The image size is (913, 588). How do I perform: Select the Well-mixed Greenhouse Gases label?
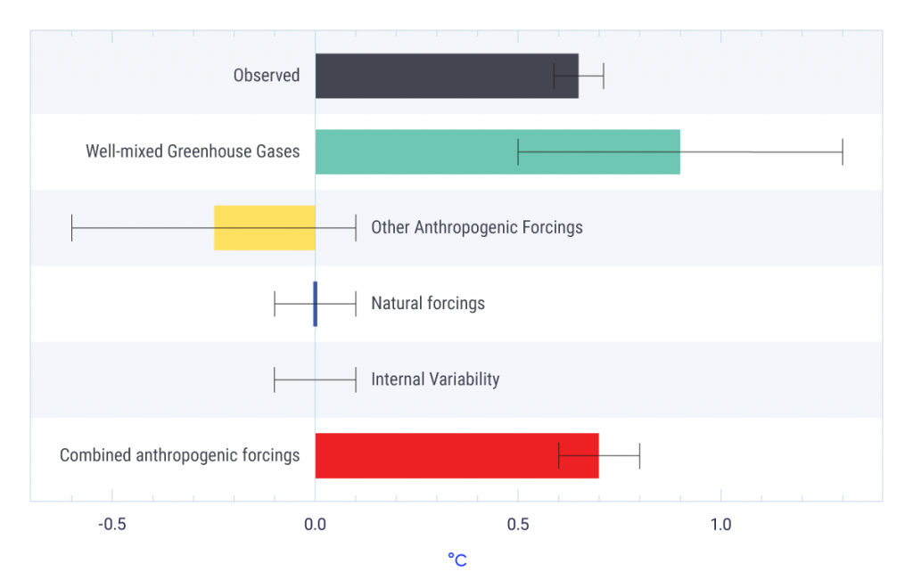click(193, 151)
